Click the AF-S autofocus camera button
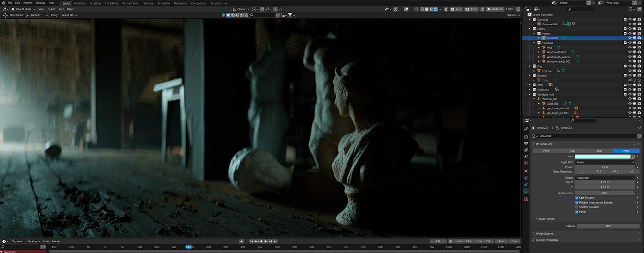 coord(458,9)
